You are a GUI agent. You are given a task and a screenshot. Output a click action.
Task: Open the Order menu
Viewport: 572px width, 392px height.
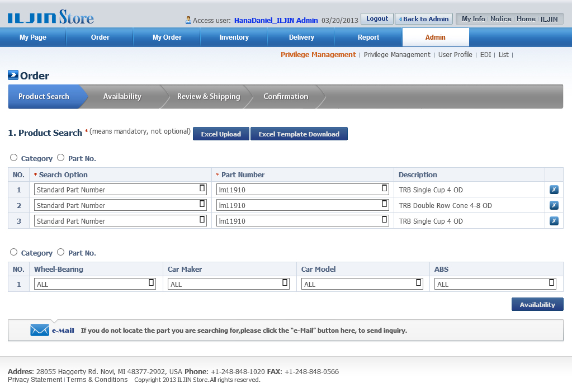[100, 37]
